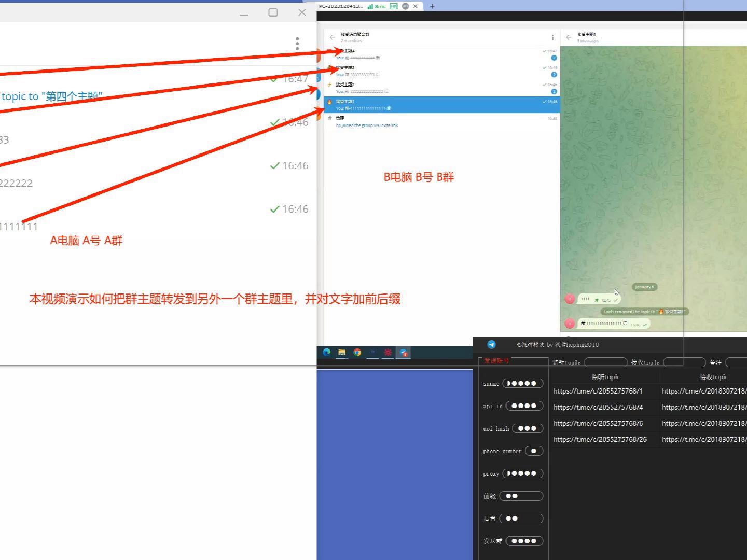
Task: Select highlighted topic 接受主题1
Action: click(441, 105)
